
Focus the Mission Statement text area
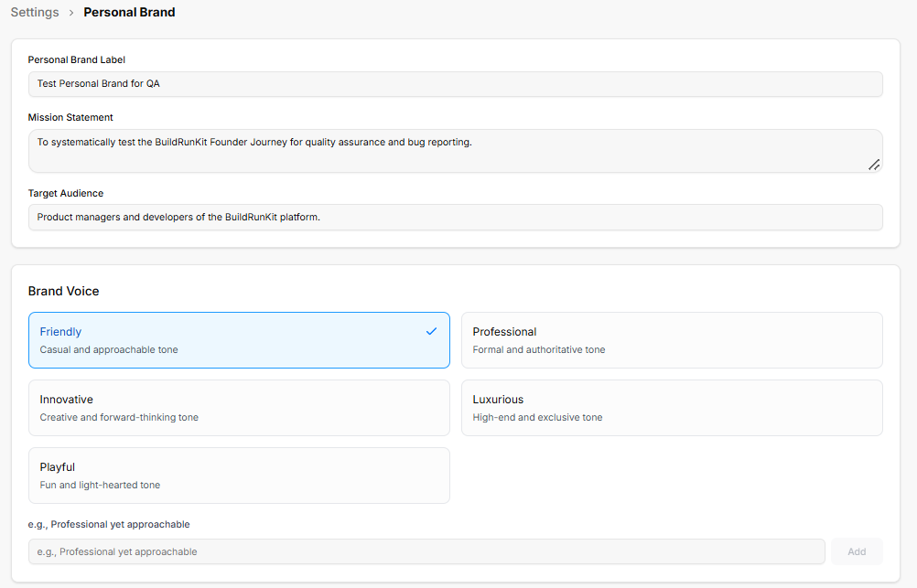coord(455,151)
